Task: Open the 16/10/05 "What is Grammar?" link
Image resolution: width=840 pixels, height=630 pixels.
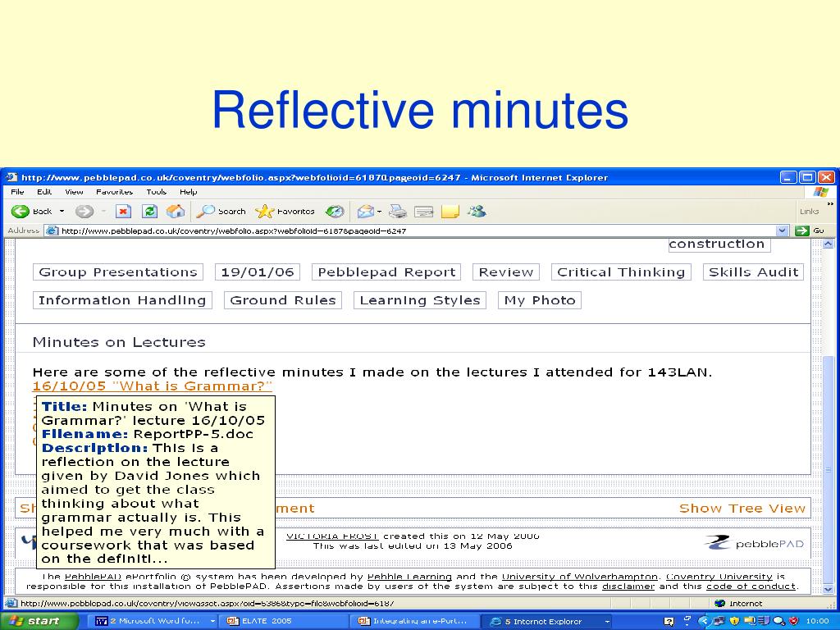Action: coord(152,386)
